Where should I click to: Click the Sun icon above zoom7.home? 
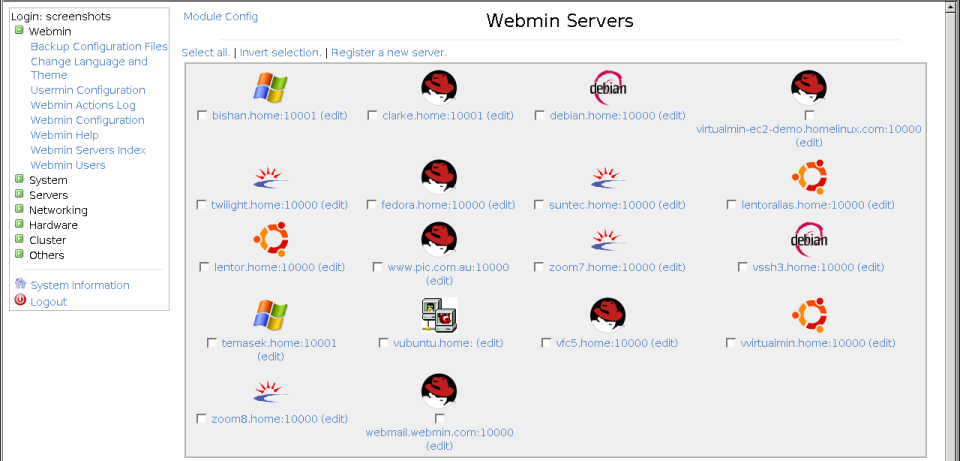[608, 239]
